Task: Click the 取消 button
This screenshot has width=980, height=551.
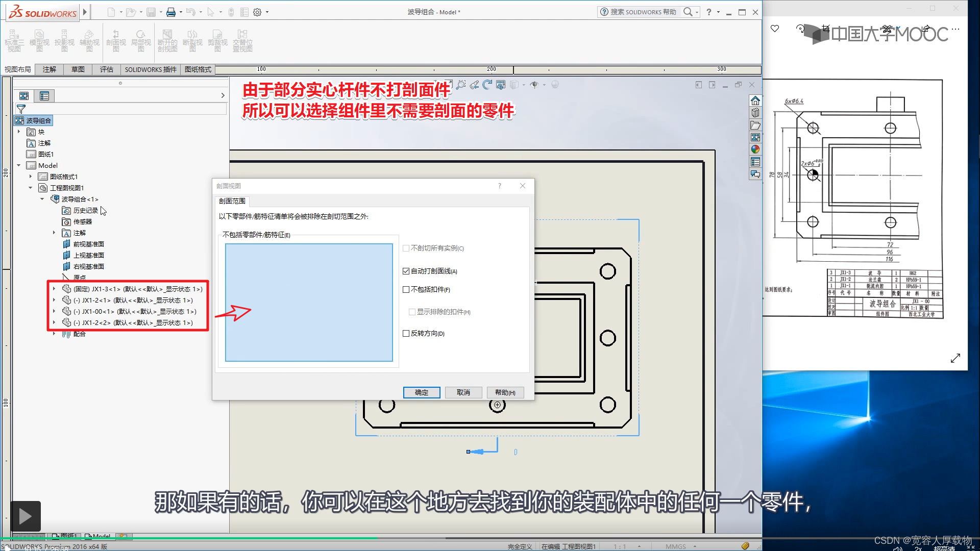Action: [x=463, y=392]
